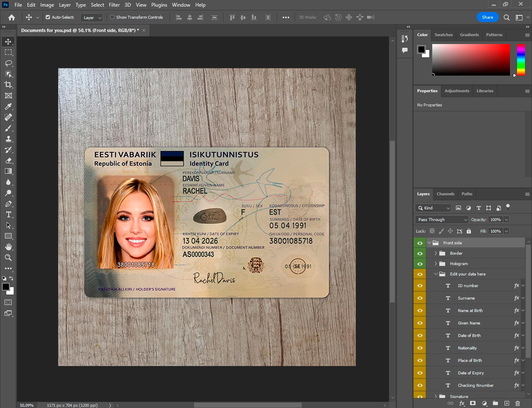The width and height of the screenshot is (532, 408).
Task: Open the Pass Through blend mode dropdown
Action: pos(442,220)
